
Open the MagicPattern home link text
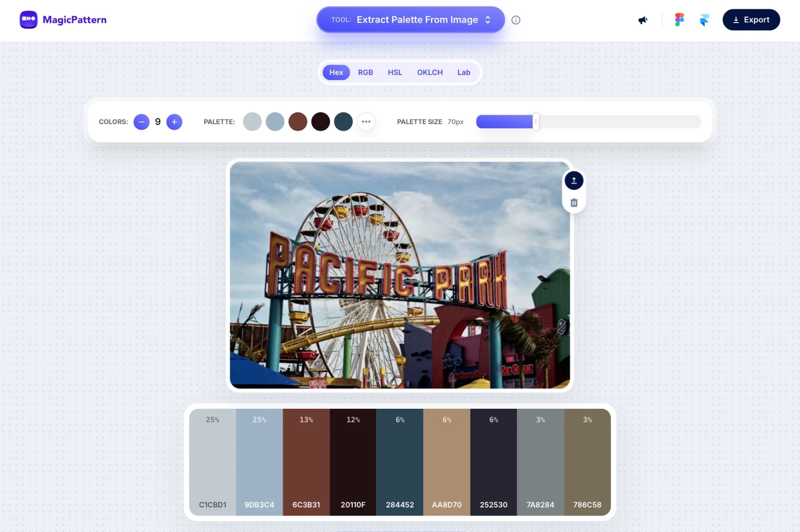(74, 20)
